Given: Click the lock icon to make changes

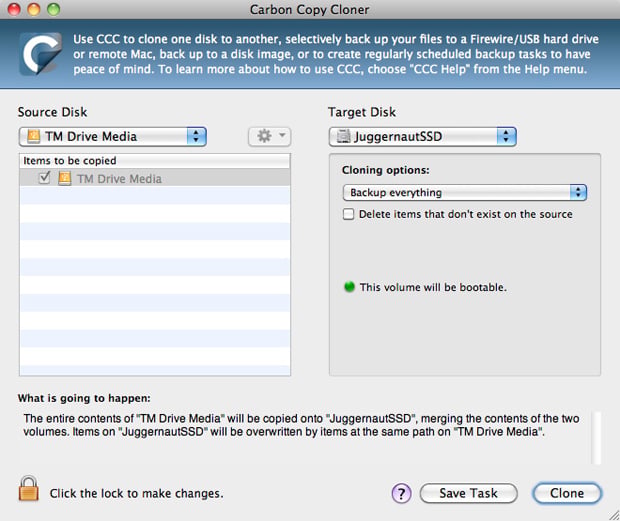Looking at the screenshot, I should pos(28,489).
